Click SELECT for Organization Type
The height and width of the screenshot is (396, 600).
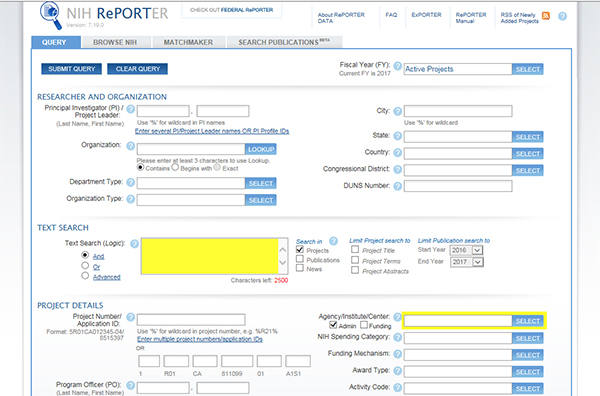261,200
